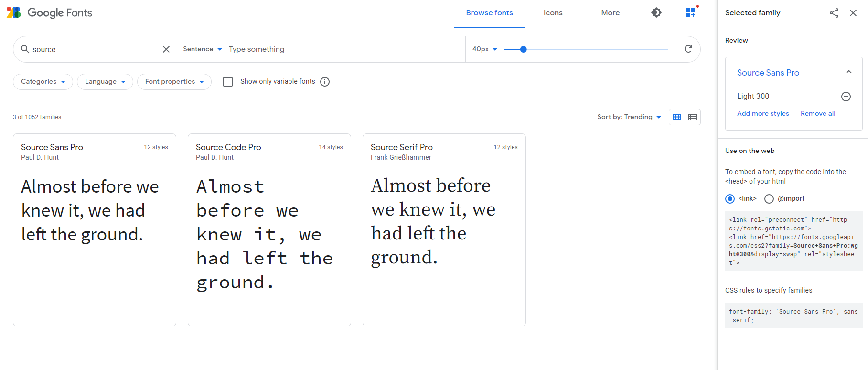Screen dimensions: 868x370
Task: Reset the preview settings with refresh icon
Action: point(688,49)
